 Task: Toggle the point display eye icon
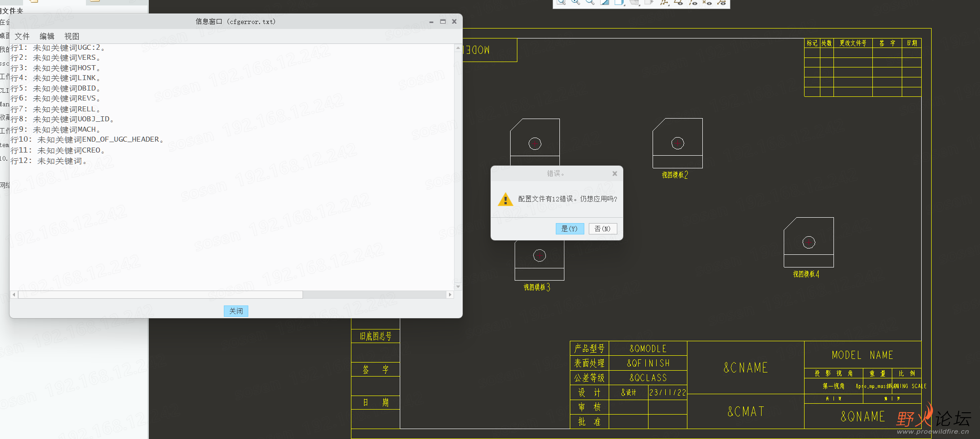click(x=707, y=2)
